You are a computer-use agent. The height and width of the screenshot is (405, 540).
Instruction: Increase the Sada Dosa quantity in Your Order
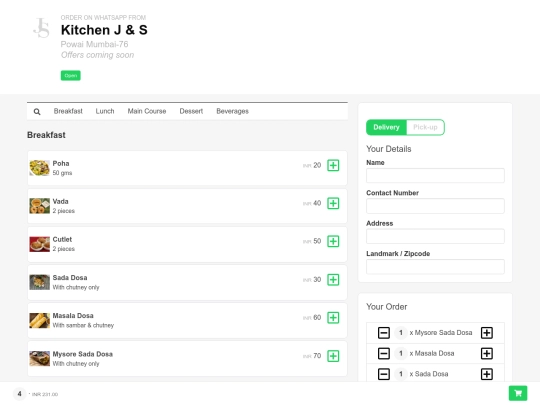pyautogui.click(x=487, y=374)
